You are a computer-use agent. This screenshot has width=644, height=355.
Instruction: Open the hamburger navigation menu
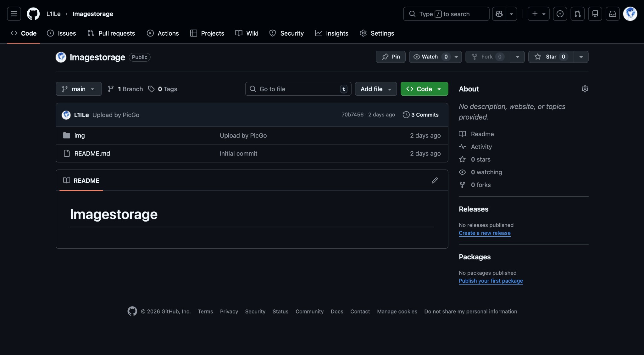(14, 14)
